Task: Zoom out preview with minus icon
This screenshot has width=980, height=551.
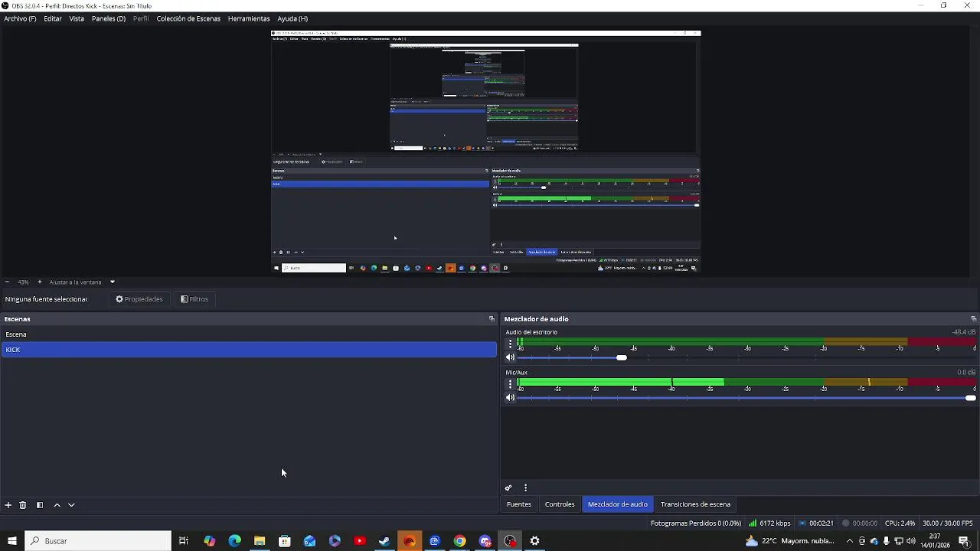Action: tap(7, 282)
